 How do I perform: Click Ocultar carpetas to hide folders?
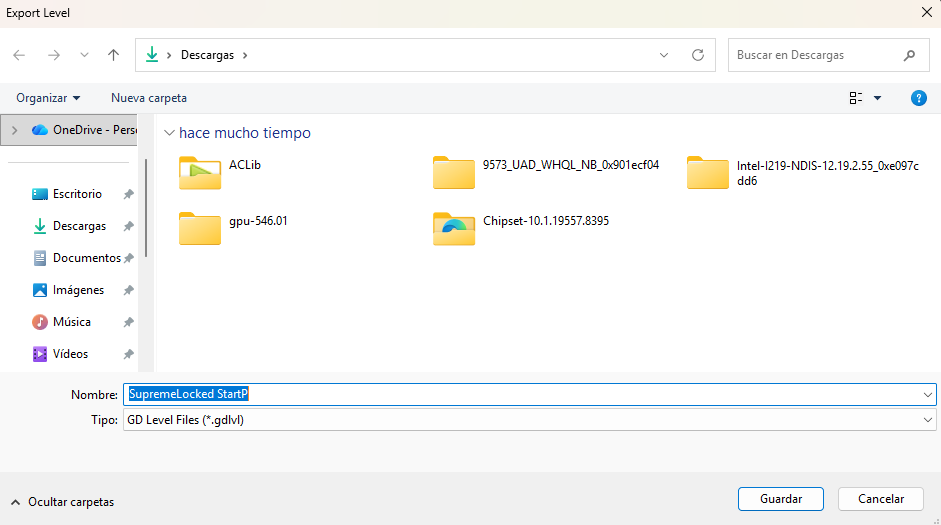[62, 502]
